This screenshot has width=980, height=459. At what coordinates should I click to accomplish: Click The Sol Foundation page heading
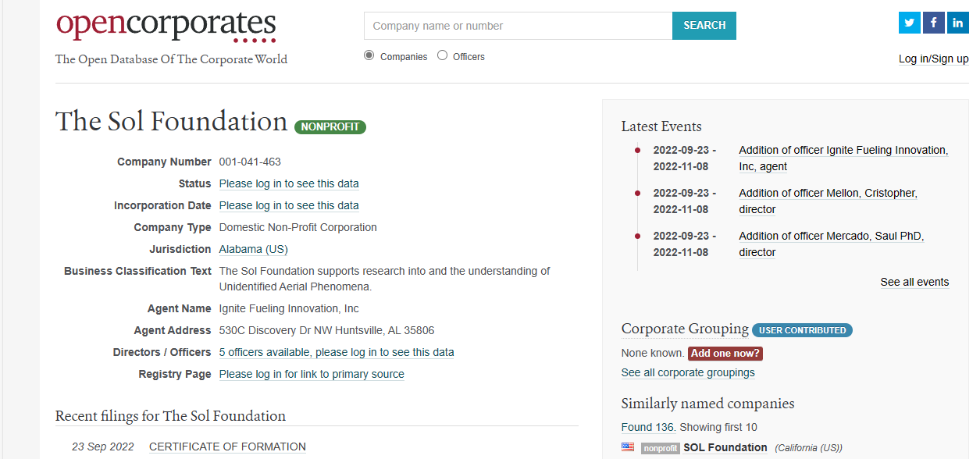pos(172,122)
